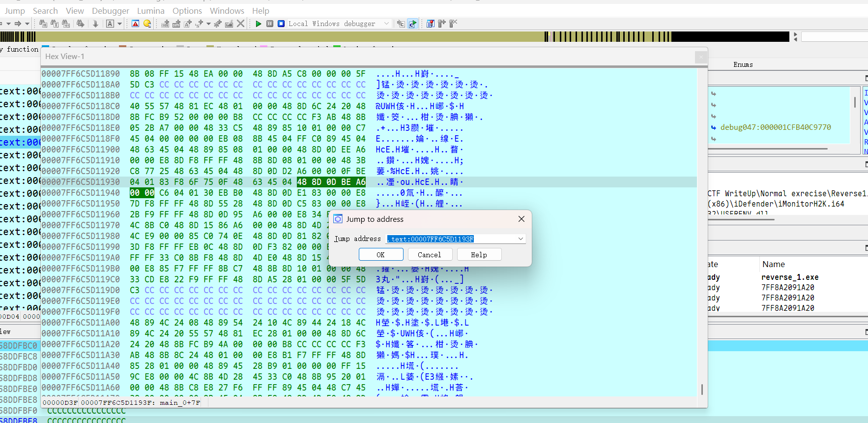Screen dimensions: 868x423
Task: Click hex row address 00007FF6C5D11930
Action: (x=81, y=182)
